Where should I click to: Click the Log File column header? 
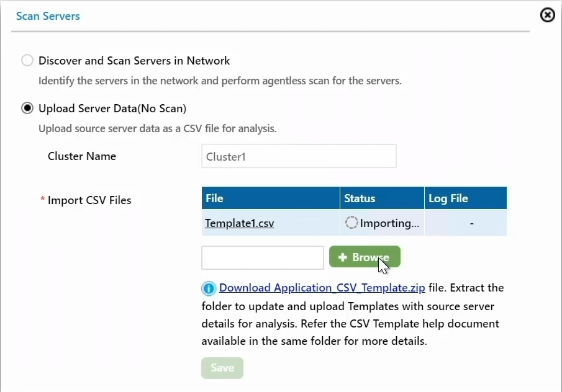[466, 198]
